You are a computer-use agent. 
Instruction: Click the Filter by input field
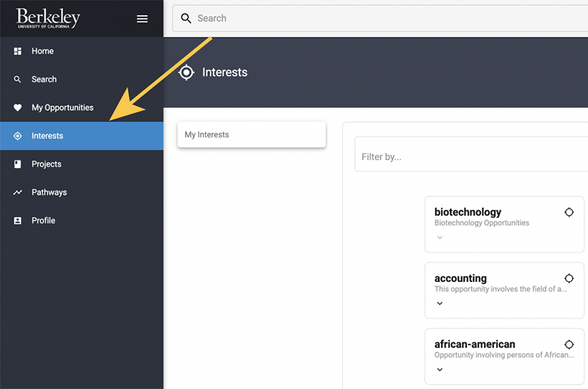(470, 156)
